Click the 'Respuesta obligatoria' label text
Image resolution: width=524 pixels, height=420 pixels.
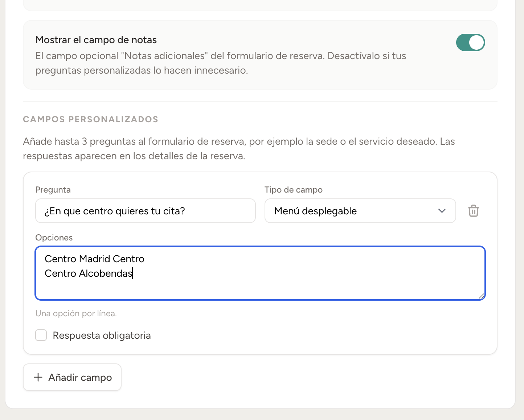point(102,335)
